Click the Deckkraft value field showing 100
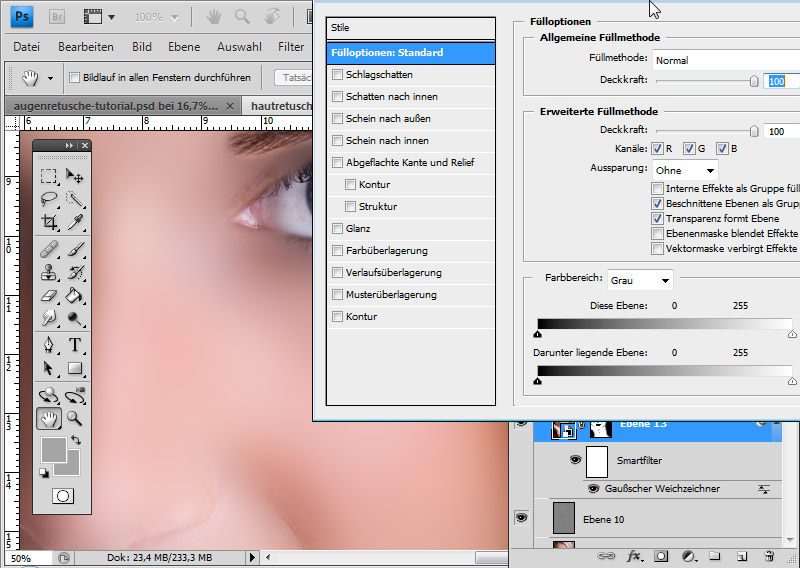 780,81
